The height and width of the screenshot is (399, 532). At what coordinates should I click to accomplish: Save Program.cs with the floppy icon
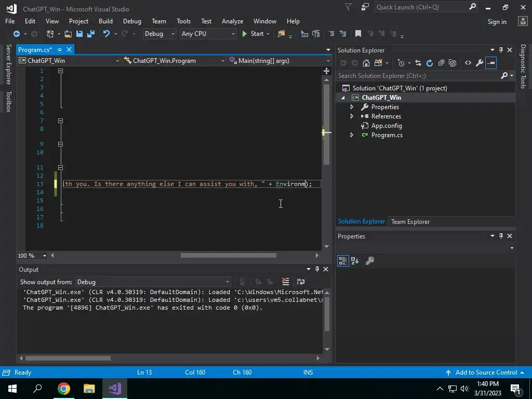[79, 34]
